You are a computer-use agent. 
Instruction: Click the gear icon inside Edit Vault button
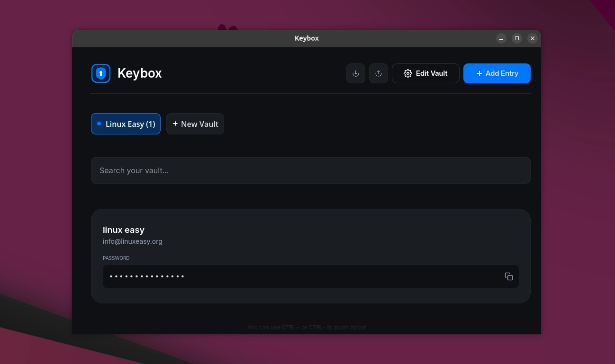click(408, 73)
